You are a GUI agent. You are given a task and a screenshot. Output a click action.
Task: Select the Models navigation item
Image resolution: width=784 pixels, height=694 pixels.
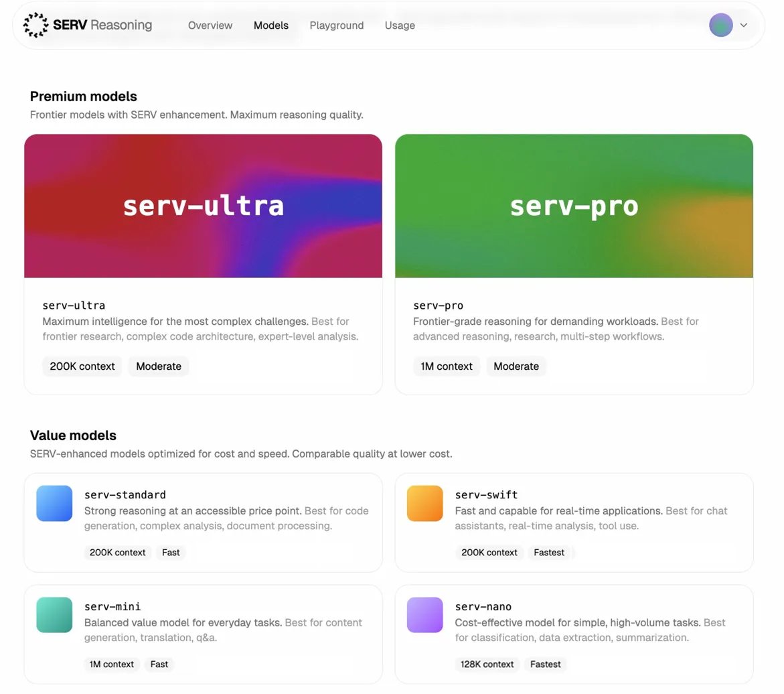click(x=270, y=25)
